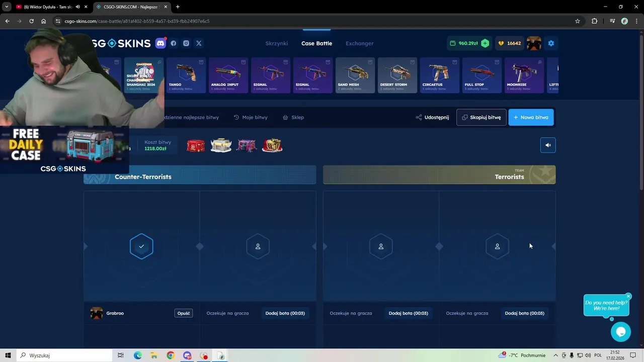The image size is (644, 362).
Task: Open the Chrome menu three dots
Action: coord(636,21)
